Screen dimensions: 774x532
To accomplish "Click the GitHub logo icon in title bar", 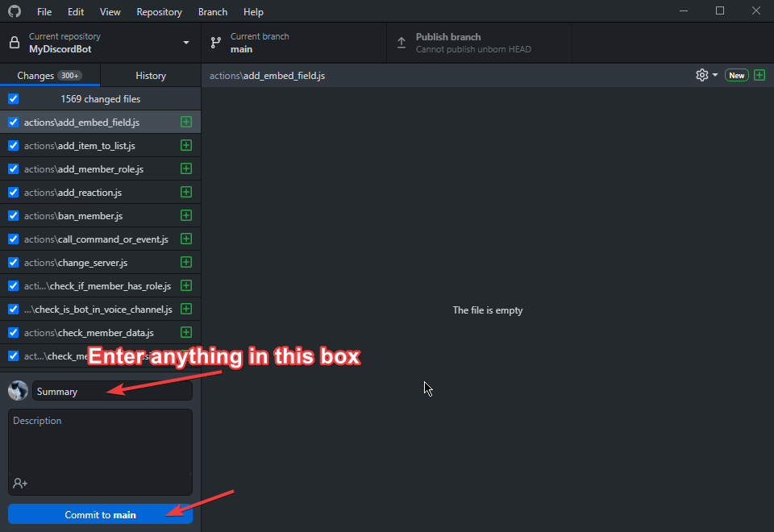I will pyautogui.click(x=15, y=12).
